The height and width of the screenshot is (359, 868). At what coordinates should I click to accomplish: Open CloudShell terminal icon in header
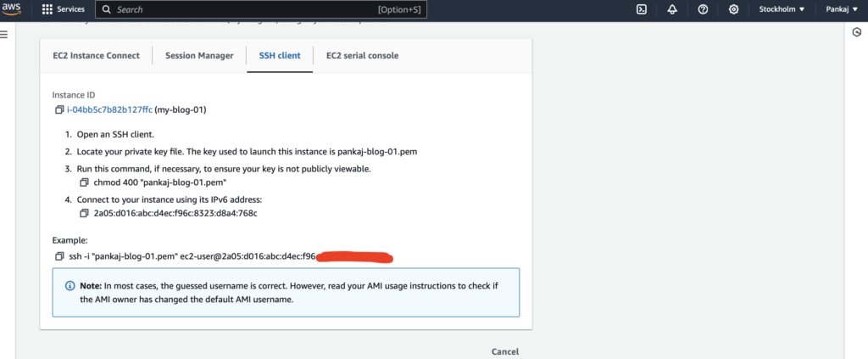(642, 9)
